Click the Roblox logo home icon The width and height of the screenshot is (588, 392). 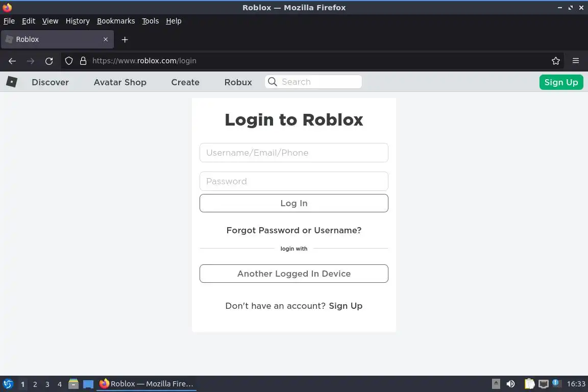tap(12, 82)
